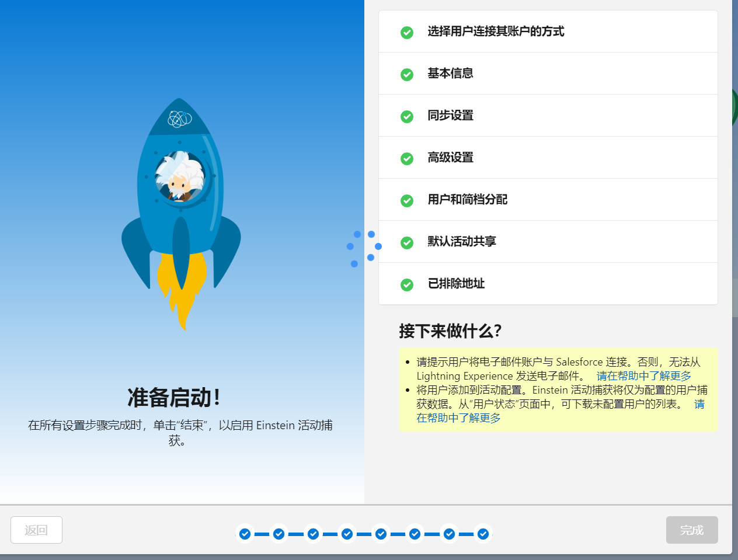Click the checkmark icon next to 基本信息
Screen dimensions: 738x560
click(x=406, y=74)
